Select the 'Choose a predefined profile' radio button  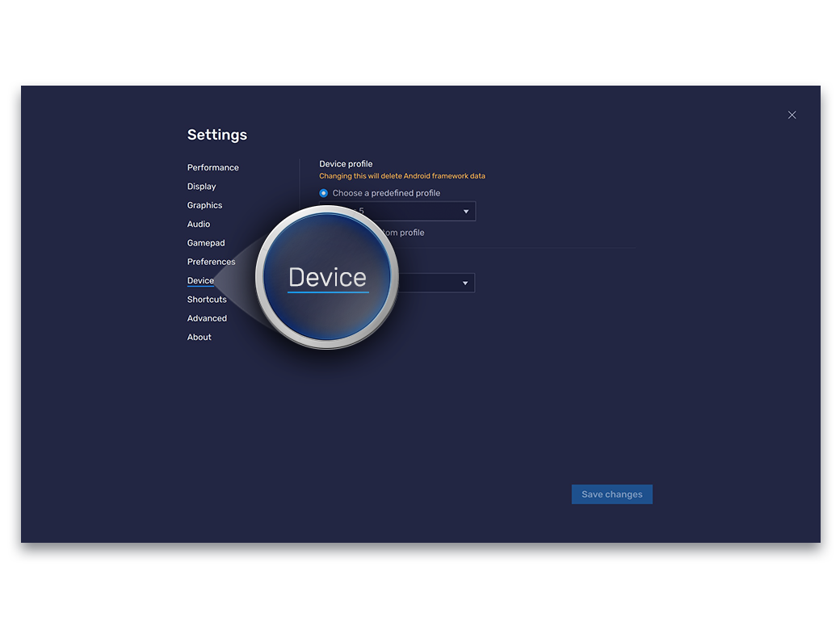[324, 193]
